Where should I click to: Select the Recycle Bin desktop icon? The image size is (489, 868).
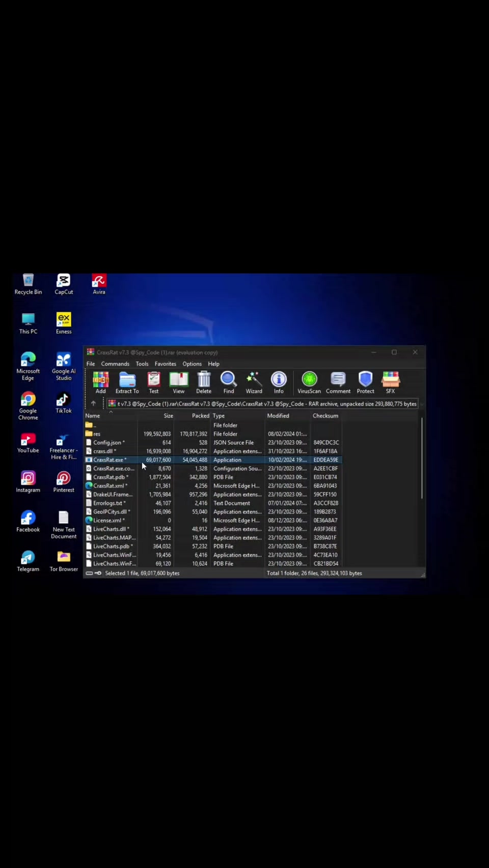28,284
